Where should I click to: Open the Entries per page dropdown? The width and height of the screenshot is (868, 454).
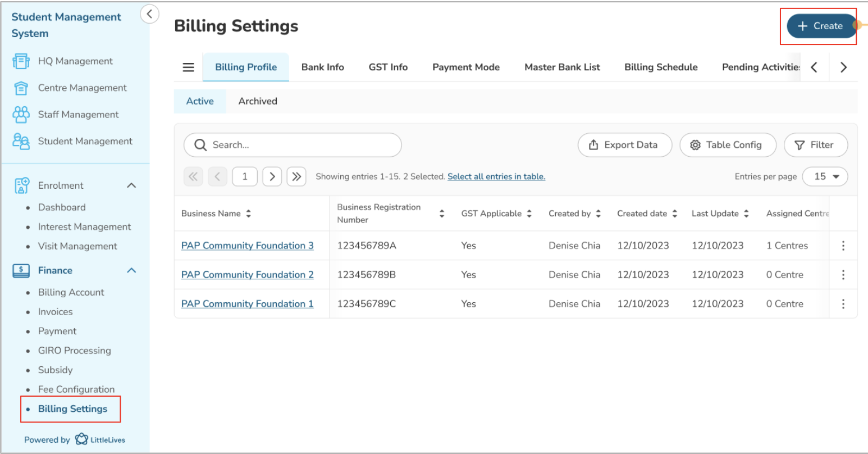coord(825,176)
